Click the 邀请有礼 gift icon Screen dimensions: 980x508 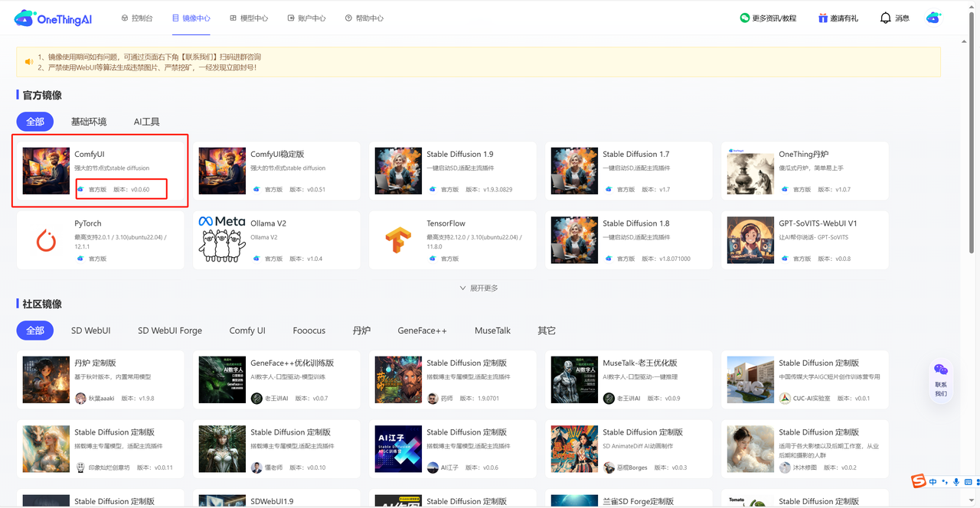pos(823,18)
